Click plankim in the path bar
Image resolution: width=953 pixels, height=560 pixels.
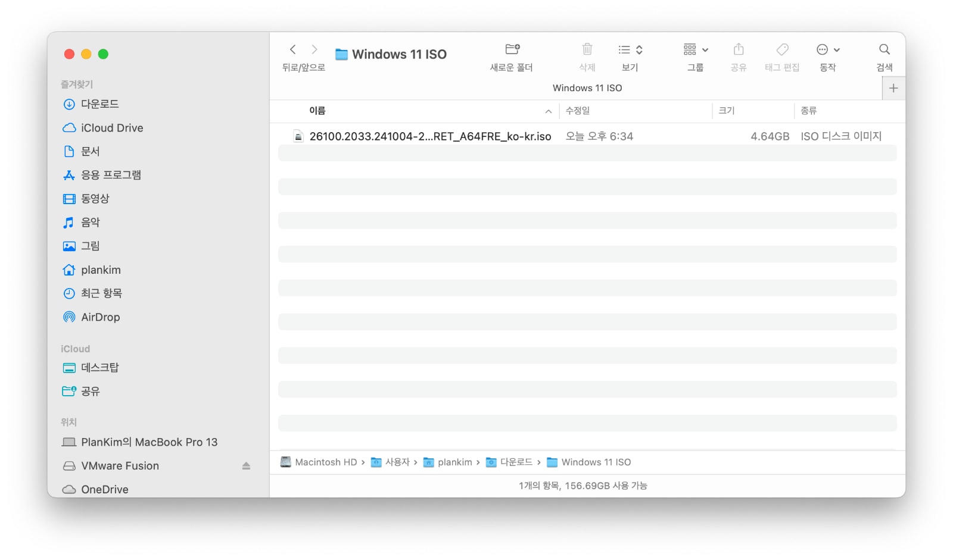point(448,462)
